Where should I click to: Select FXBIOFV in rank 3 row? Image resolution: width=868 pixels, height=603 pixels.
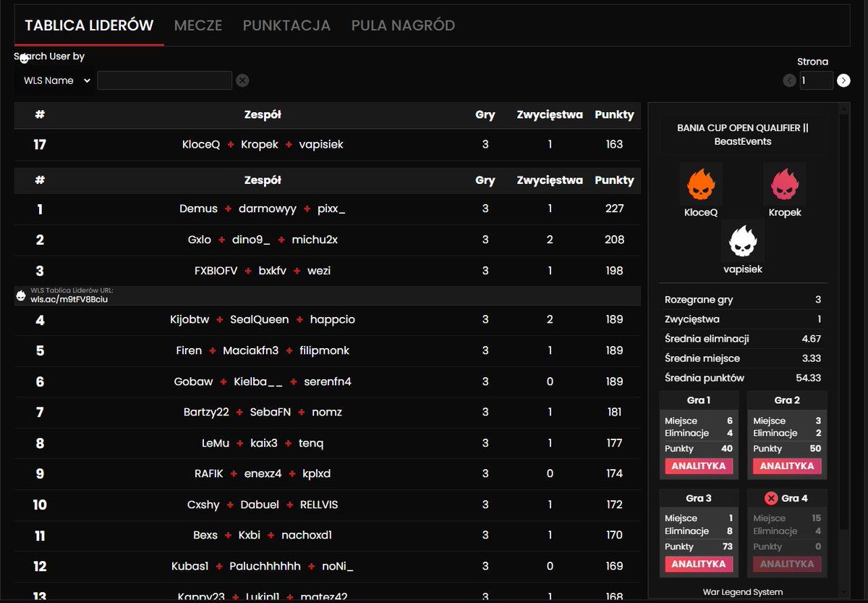(x=216, y=271)
